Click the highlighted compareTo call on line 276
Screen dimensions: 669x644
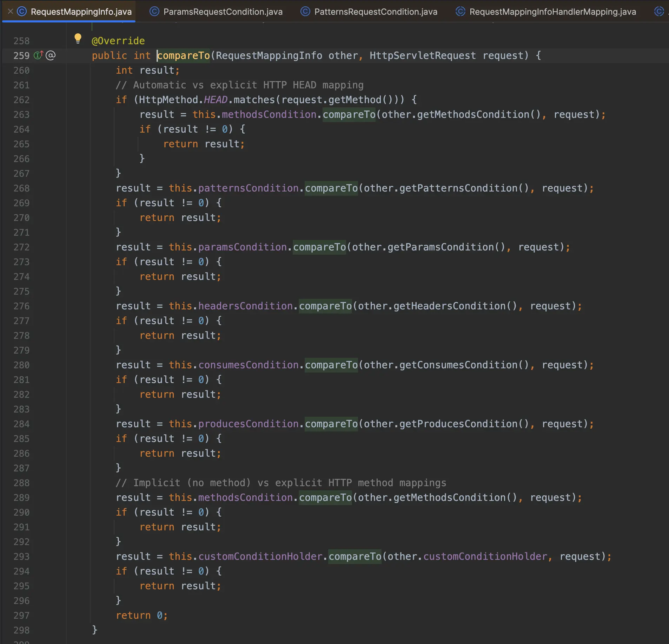[x=325, y=306]
